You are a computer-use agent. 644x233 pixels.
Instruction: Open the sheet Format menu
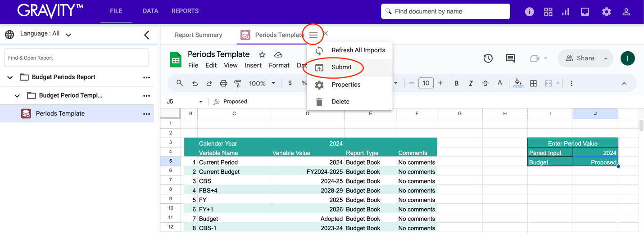click(279, 65)
